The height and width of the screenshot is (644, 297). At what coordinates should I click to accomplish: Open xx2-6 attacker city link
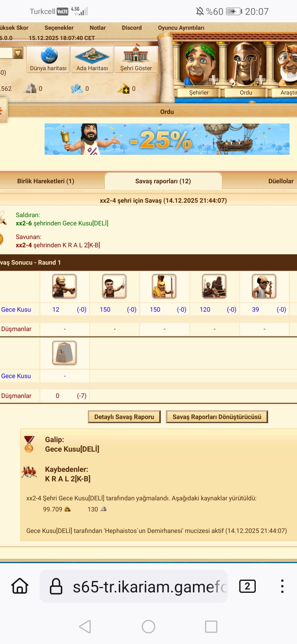24,223
